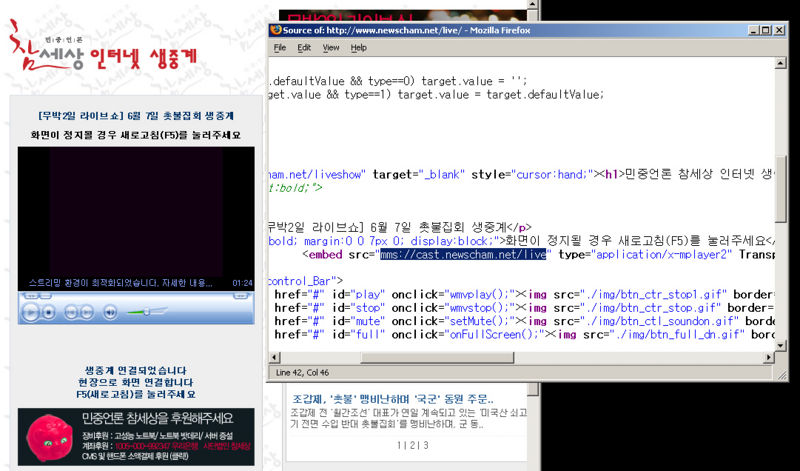Click the source view vertical scrollbar thumb

[780, 189]
